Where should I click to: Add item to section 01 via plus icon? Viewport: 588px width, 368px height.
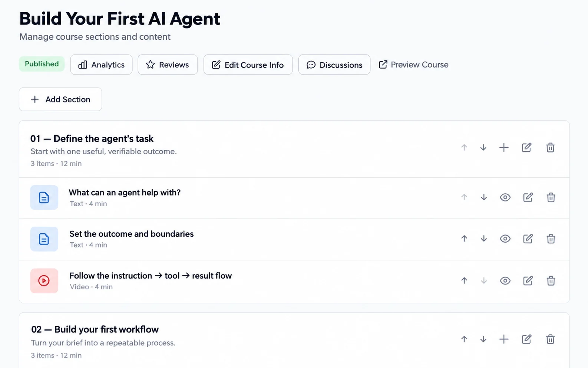(504, 148)
